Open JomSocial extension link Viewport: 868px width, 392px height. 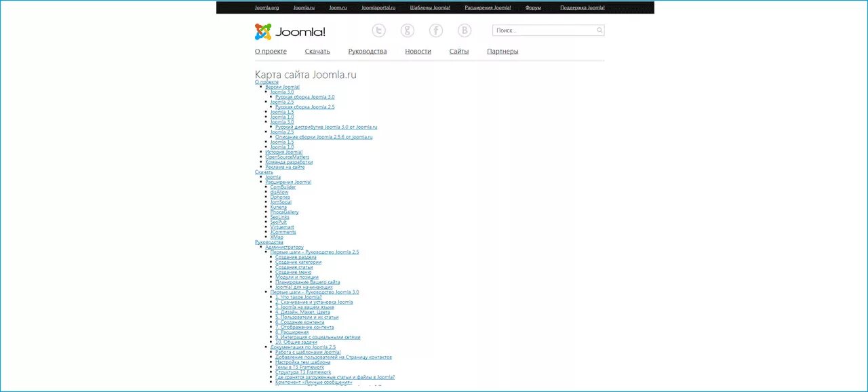click(281, 202)
